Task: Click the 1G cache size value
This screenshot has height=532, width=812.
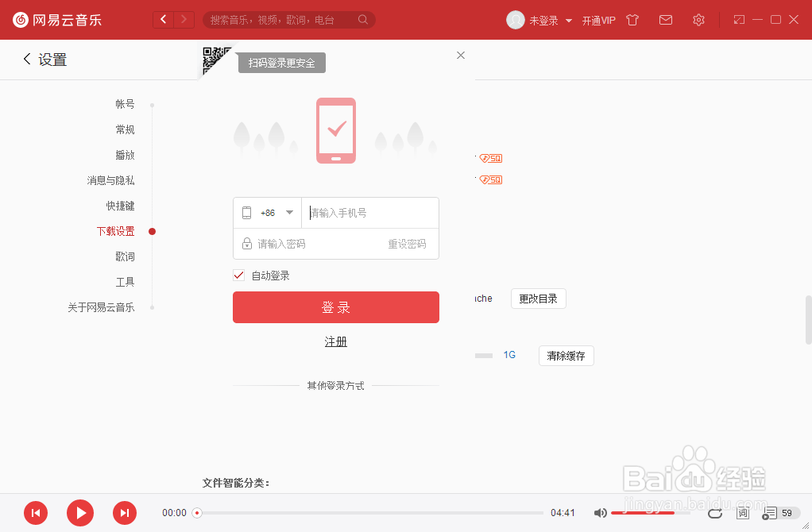Action: point(509,355)
